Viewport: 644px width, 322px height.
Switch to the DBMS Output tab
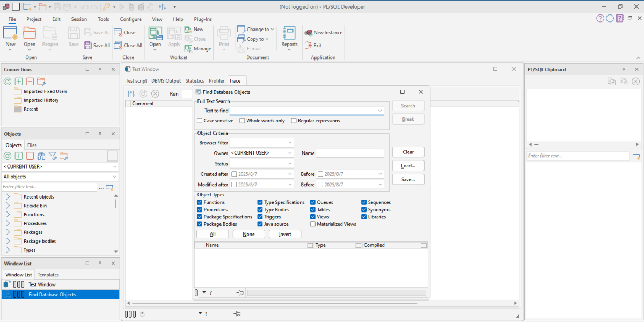coord(166,81)
